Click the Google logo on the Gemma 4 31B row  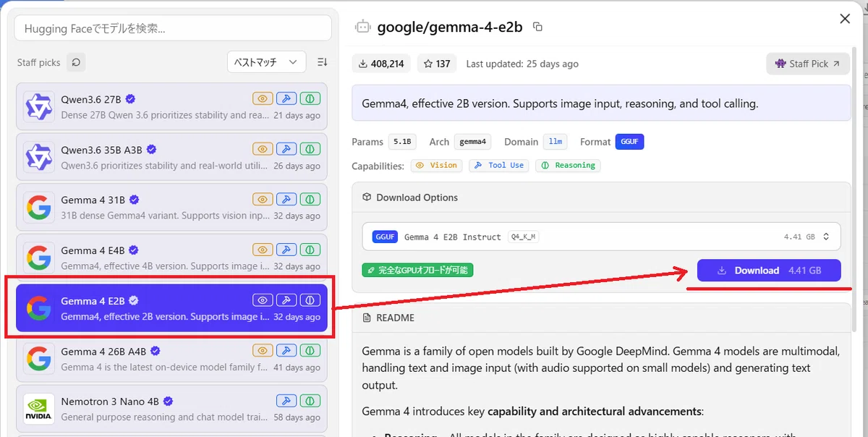click(x=38, y=208)
